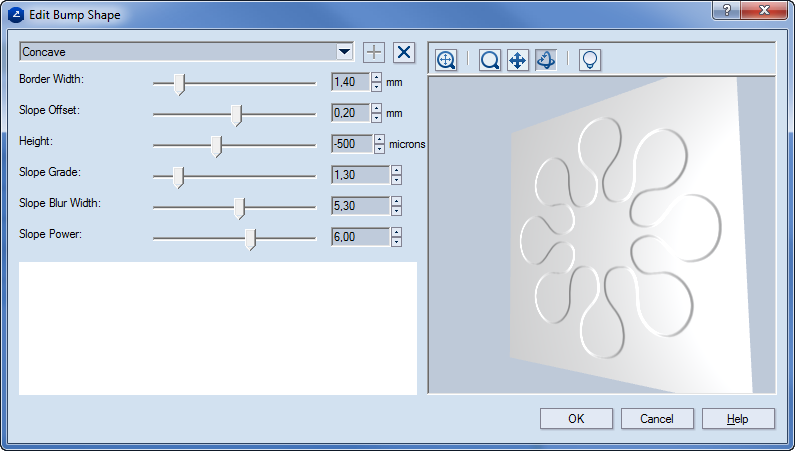Increase Height value with up arrow

click(x=380, y=140)
